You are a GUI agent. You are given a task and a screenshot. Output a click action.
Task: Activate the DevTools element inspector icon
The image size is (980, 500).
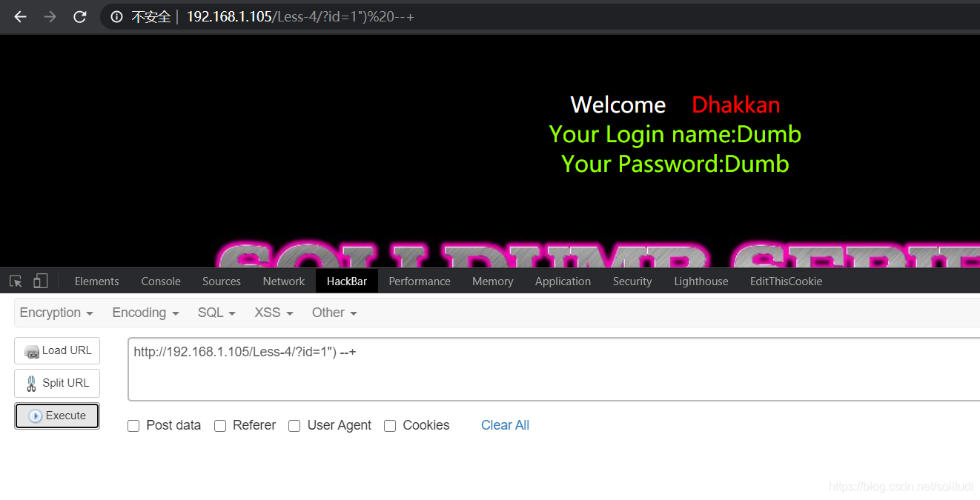[16, 281]
